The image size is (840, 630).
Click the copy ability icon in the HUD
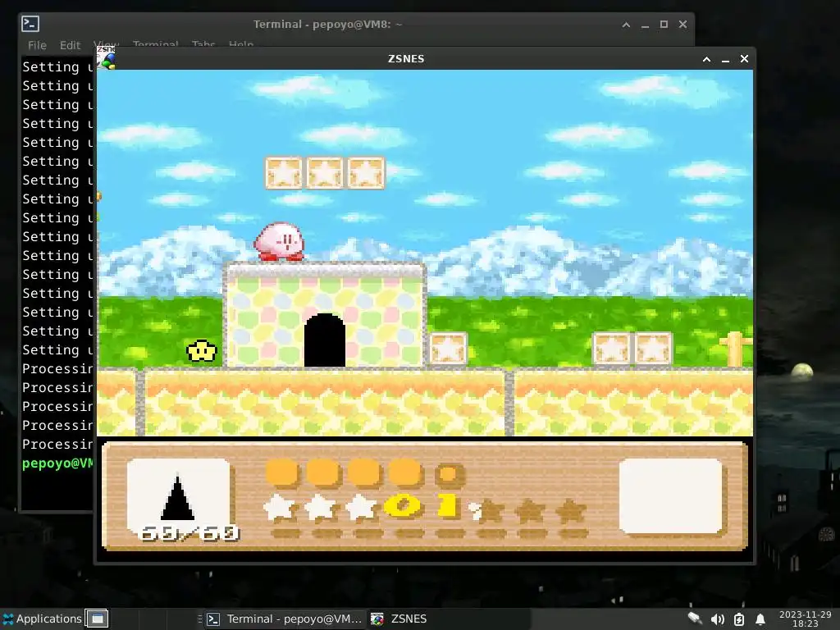point(178,495)
